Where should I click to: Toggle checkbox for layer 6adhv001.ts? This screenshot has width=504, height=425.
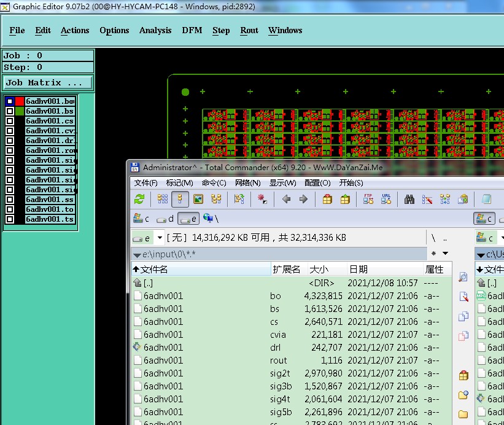click(x=10, y=219)
